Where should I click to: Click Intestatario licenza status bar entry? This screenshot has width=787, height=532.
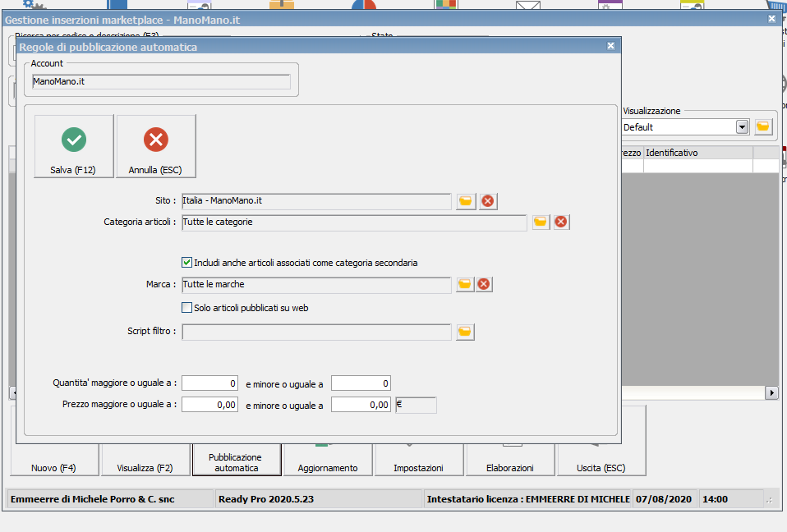(x=527, y=499)
